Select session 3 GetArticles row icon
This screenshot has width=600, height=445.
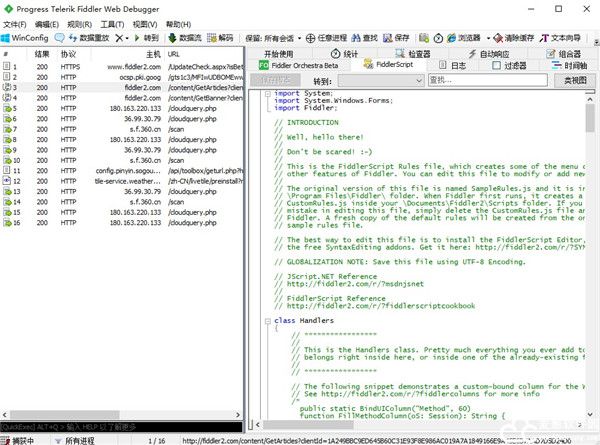click(7, 87)
